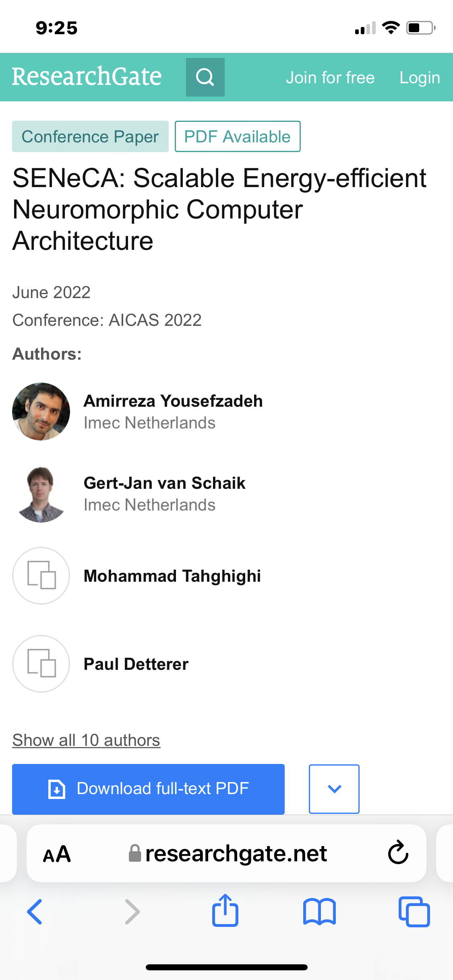
Task: Tap Safari's forward arrow
Action: tap(132, 912)
